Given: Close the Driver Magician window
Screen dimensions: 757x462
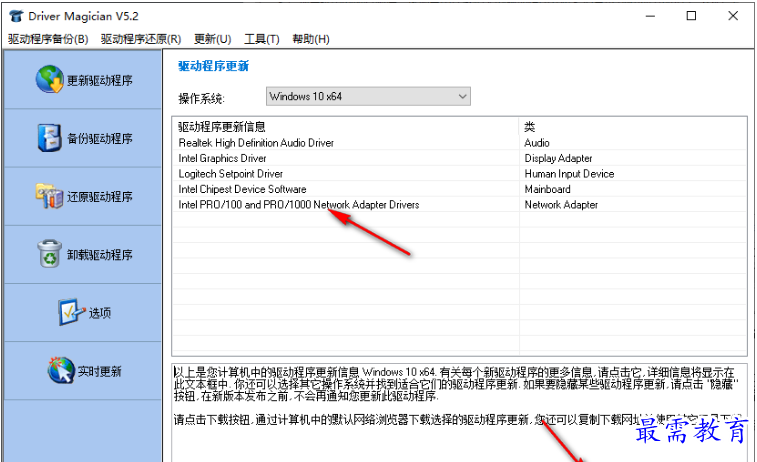Looking at the screenshot, I should [x=733, y=16].
